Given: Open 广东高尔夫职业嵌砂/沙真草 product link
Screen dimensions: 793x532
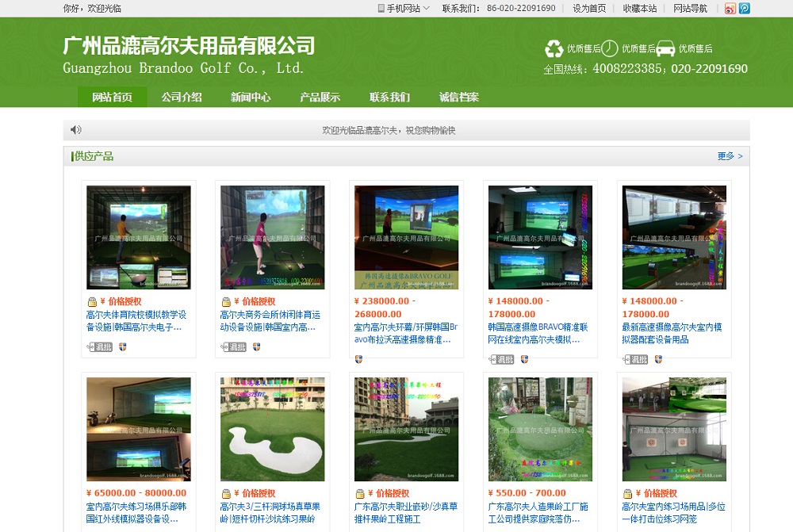Looking at the screenshot, I should tap(405, 513).
